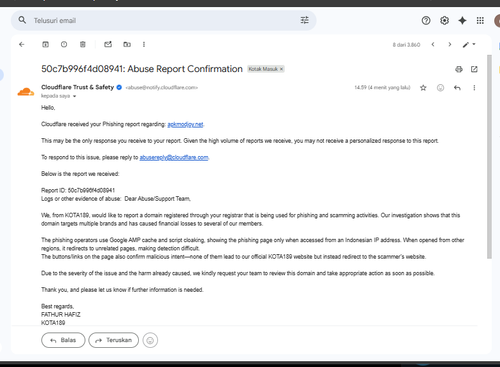The width and height of the screenshot is (500, 367).
Task: Print this email
Action: click(459, 69)
